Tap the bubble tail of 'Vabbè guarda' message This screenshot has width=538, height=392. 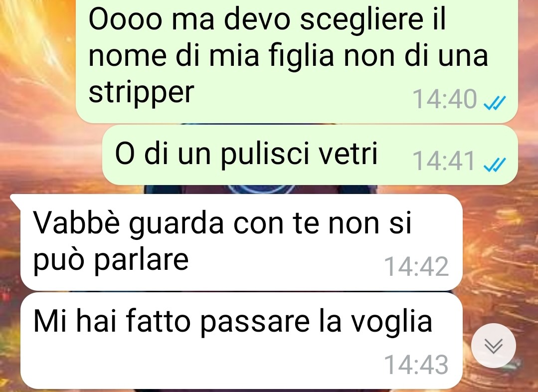pos(16,199)
